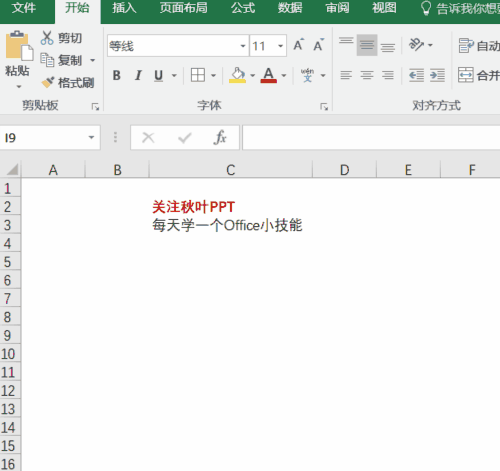Viewport: 500px width, 471px height.
Task: Open the File (文件) tab
Action: [24, 8]
